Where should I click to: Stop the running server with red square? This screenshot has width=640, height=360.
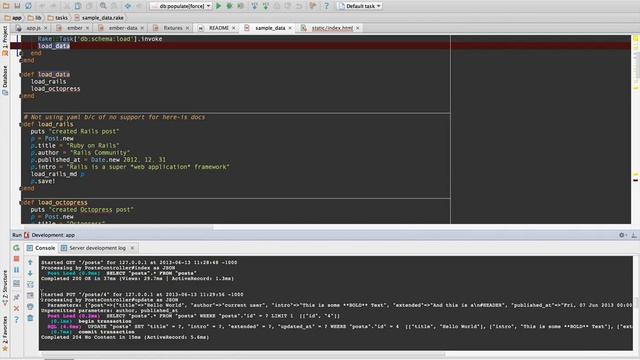(x=16, y=259)
